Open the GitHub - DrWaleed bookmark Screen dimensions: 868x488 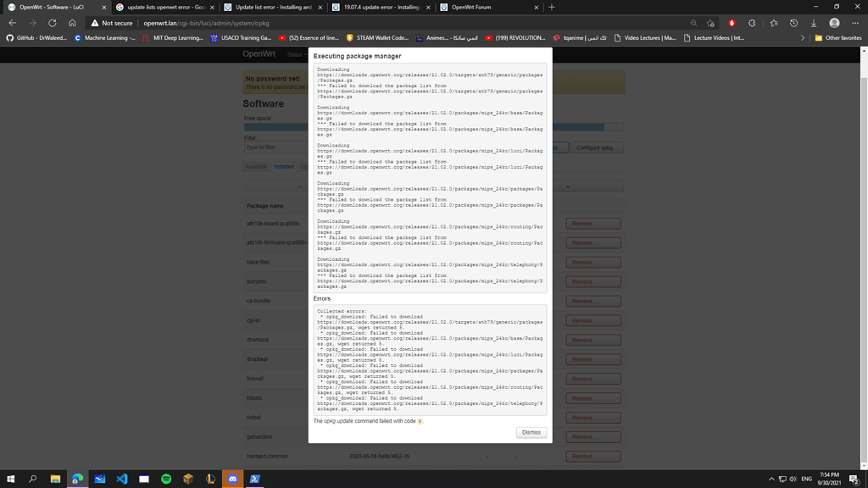36,37
